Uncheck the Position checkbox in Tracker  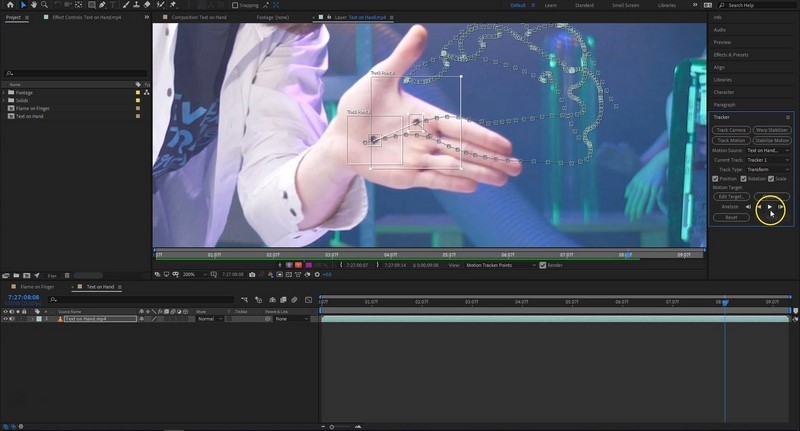tap(716, 178)
